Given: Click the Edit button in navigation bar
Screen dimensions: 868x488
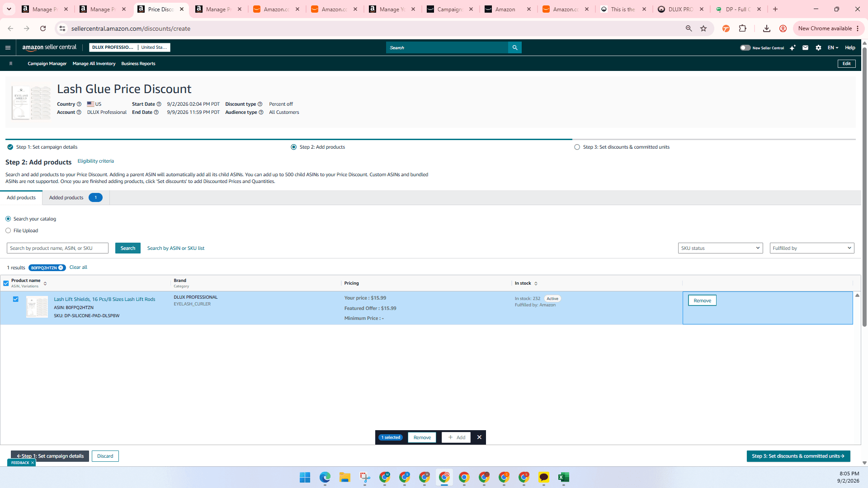Looking at the screenshot, I should click(846, 64).
